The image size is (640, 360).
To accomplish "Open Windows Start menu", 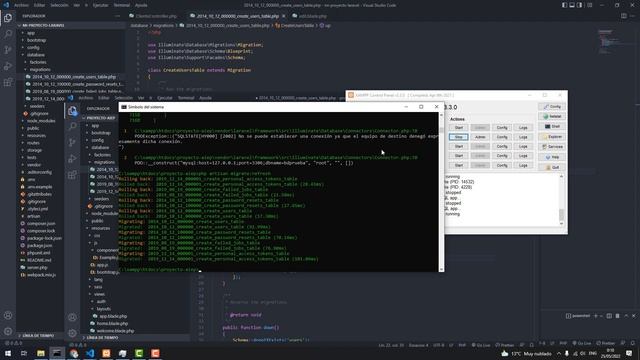I will [x=8, y=353].
